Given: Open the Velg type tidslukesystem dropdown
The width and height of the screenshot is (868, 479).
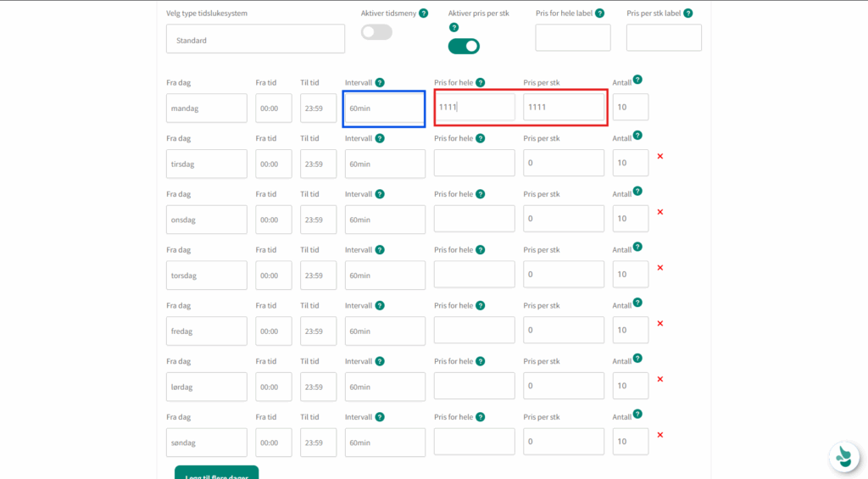Looking at the screenshot, I should coord(255,39).
